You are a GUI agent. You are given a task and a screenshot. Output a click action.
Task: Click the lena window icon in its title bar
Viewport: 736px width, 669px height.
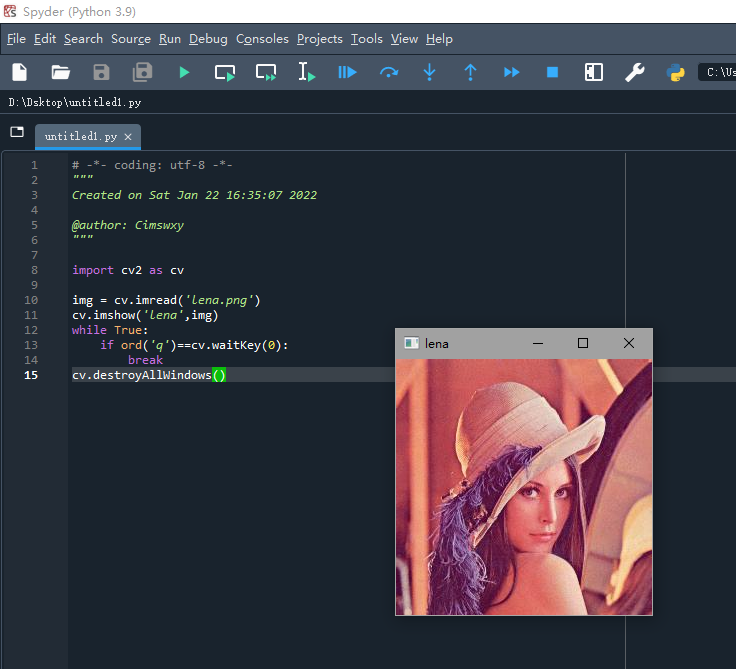pyautogui.click(x=411, y=343)
